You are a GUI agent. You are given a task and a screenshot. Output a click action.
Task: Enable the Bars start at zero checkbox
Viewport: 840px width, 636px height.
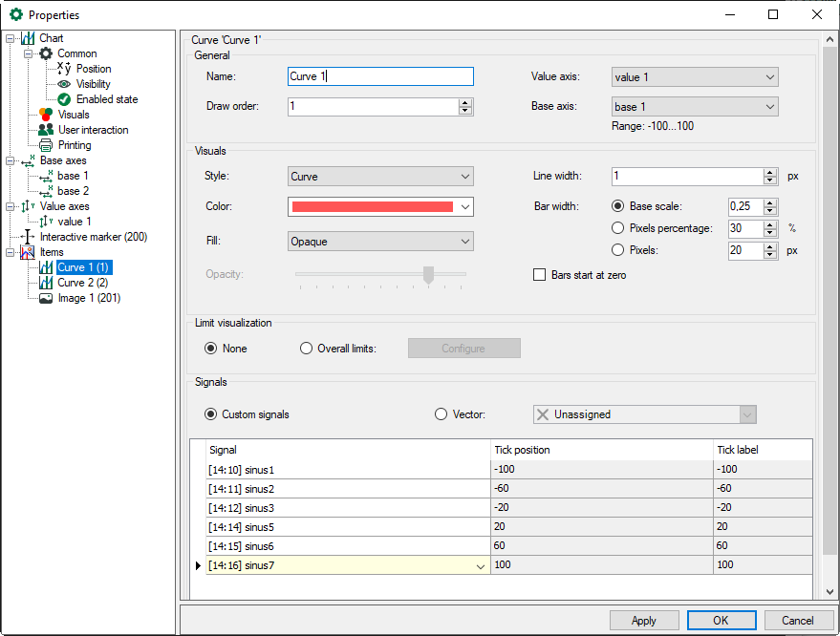[539, 275]
